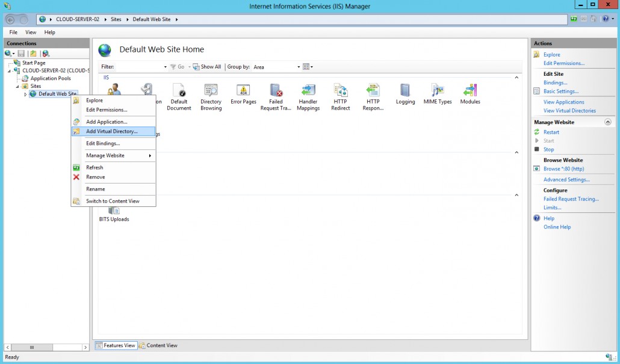Select Rename in the context menu
This screenshot has height=364, width=620.
114,190
